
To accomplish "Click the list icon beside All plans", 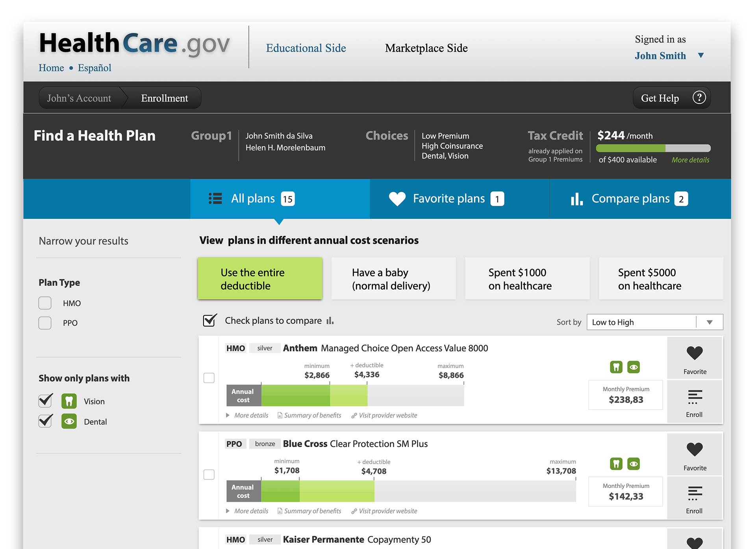I will [x=215, y=198].
